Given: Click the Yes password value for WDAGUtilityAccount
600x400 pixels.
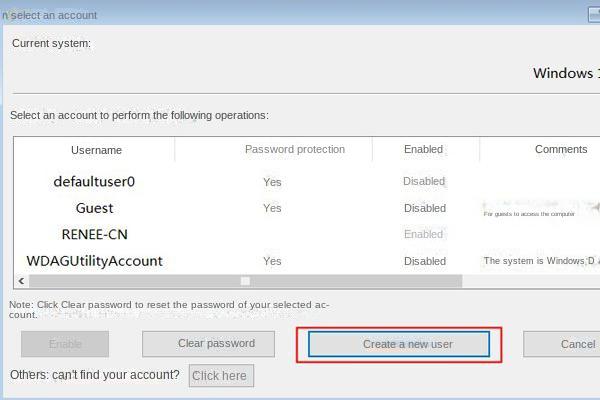Looking at the screenshot, I should pos(272,261).
